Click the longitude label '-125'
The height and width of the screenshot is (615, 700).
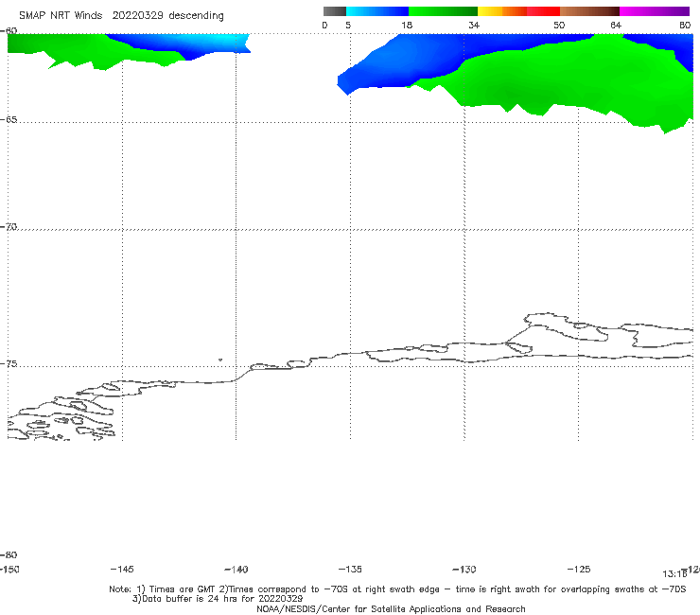coord(579,570)
